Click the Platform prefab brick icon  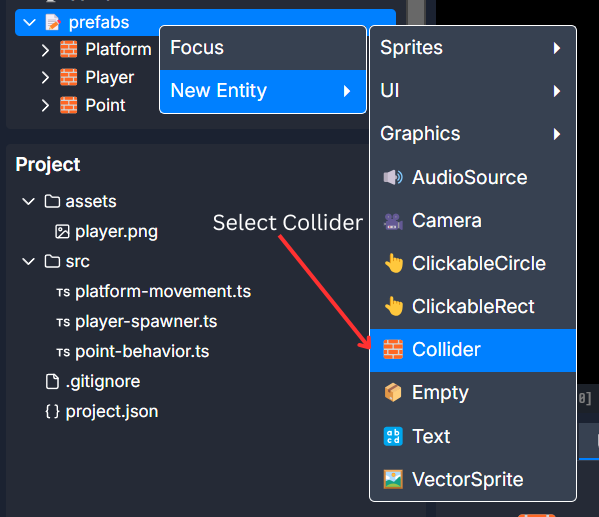click(x=69, y=49)
